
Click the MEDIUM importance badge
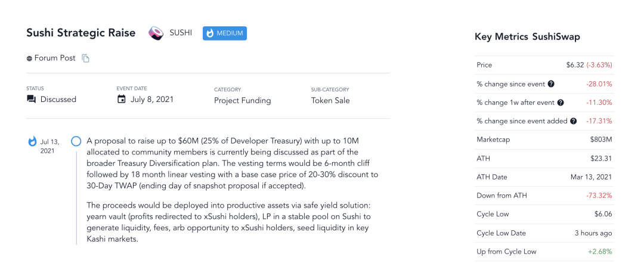click(x=225, y=33)
